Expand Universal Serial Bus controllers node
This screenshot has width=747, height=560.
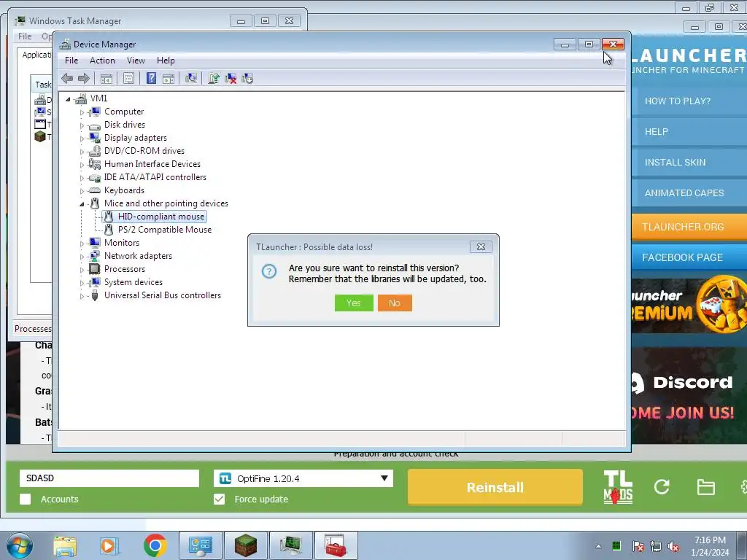tap(82, 296)
